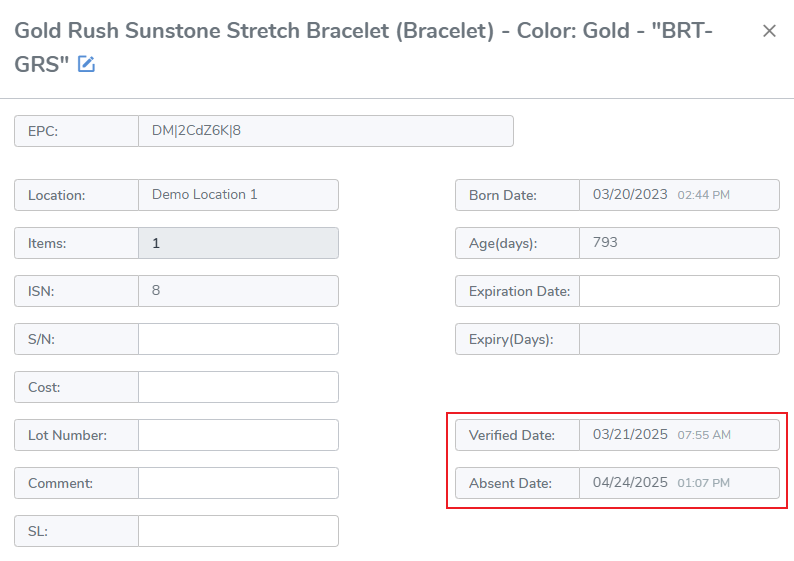Focus the SL input field
The height and width of the screenshot is (561, 794).
[x=238, y=531]
